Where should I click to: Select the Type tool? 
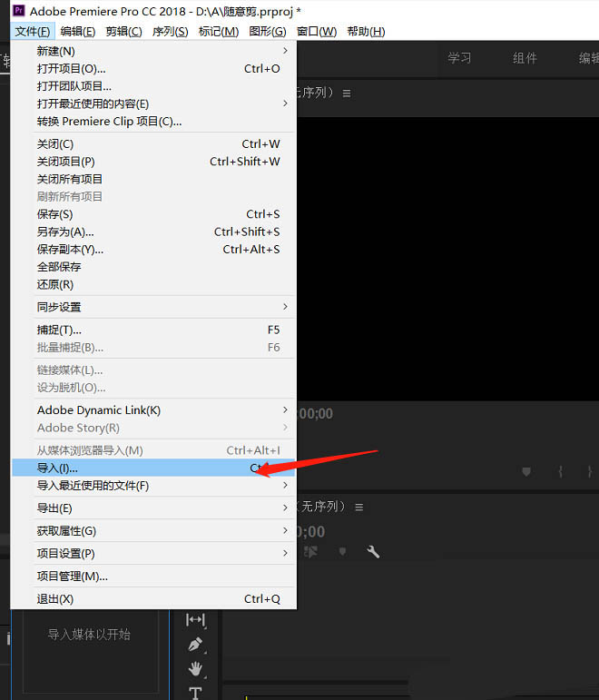(195, 692)
